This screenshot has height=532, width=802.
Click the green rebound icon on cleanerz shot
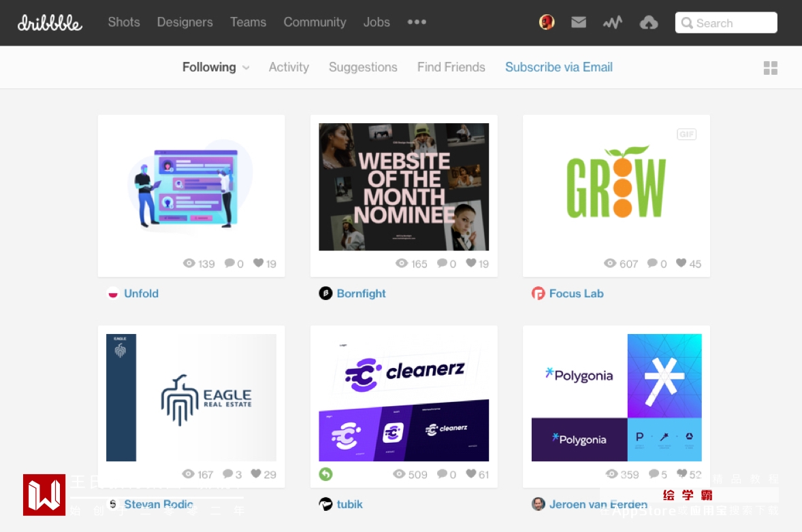pos(326,474)
